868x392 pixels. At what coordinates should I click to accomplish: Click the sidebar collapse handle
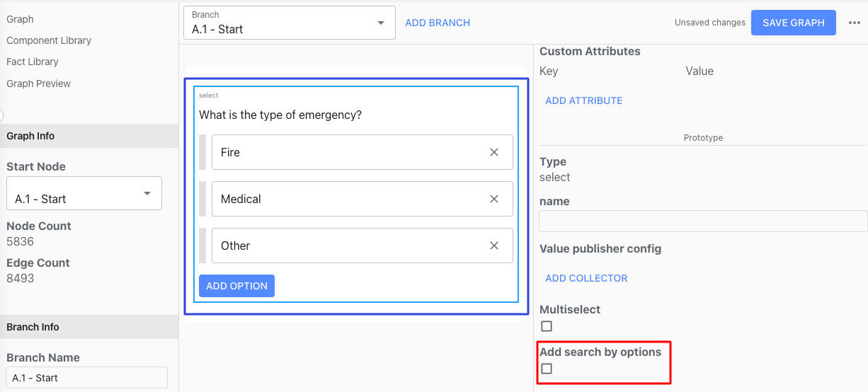click(1, 115)
